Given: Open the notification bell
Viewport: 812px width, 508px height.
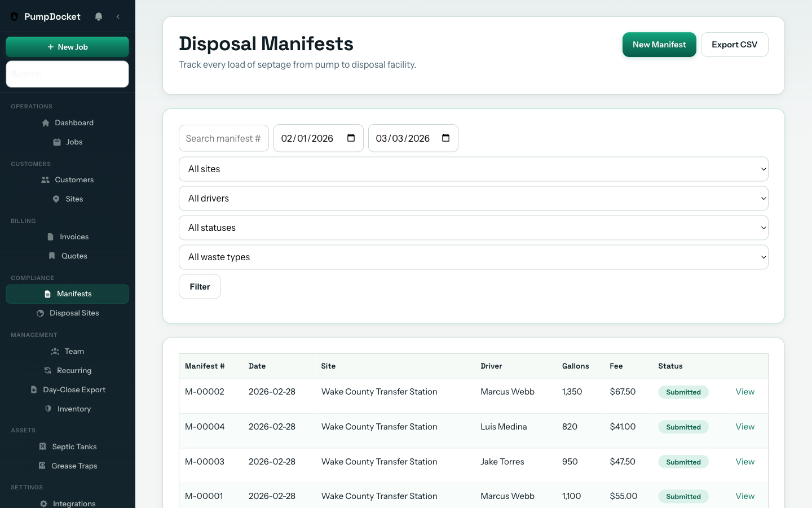Looking at the screenshot, I should tap(99, 16).
